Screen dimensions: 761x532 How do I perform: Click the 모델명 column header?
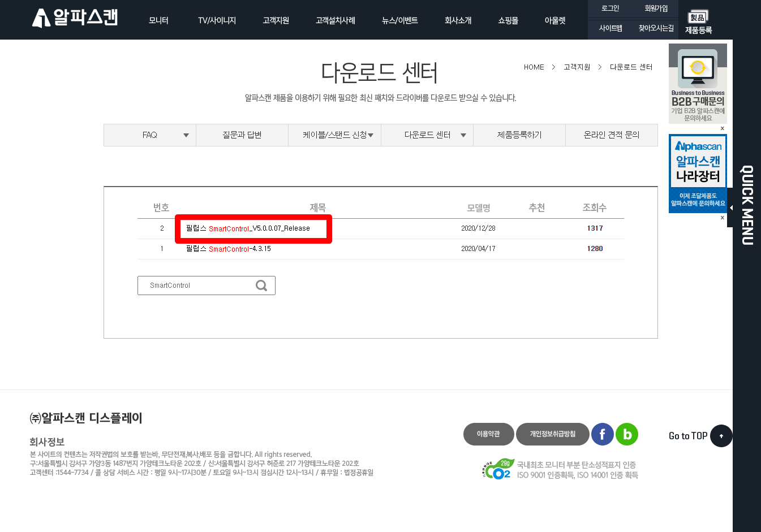point(479,207)
